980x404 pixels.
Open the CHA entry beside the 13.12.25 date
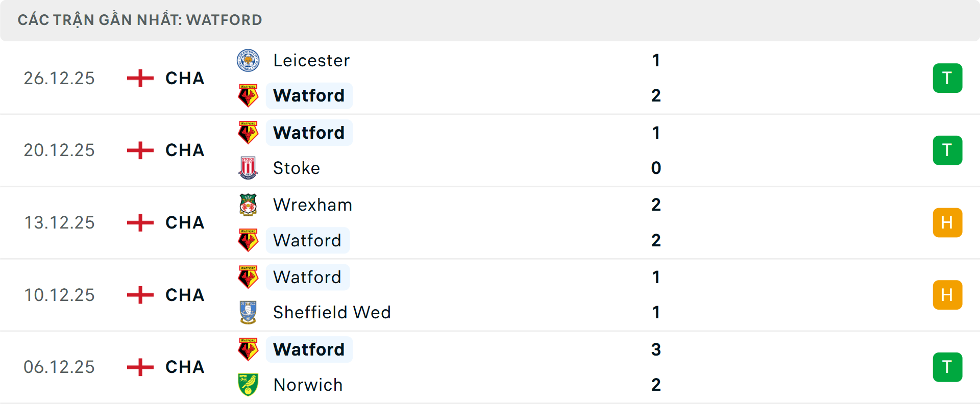[185, 222]
